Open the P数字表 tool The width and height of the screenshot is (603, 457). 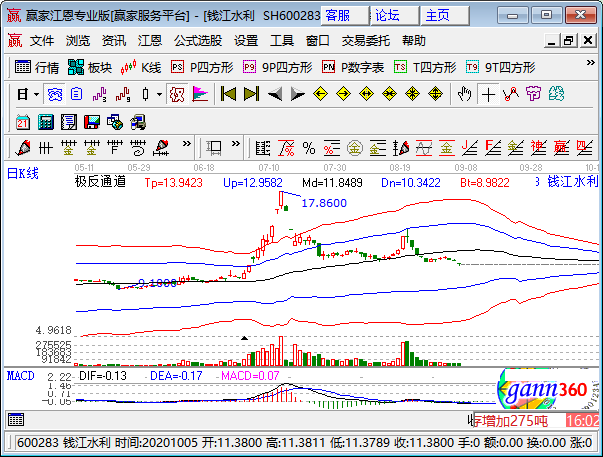click(x=353, y=67)
